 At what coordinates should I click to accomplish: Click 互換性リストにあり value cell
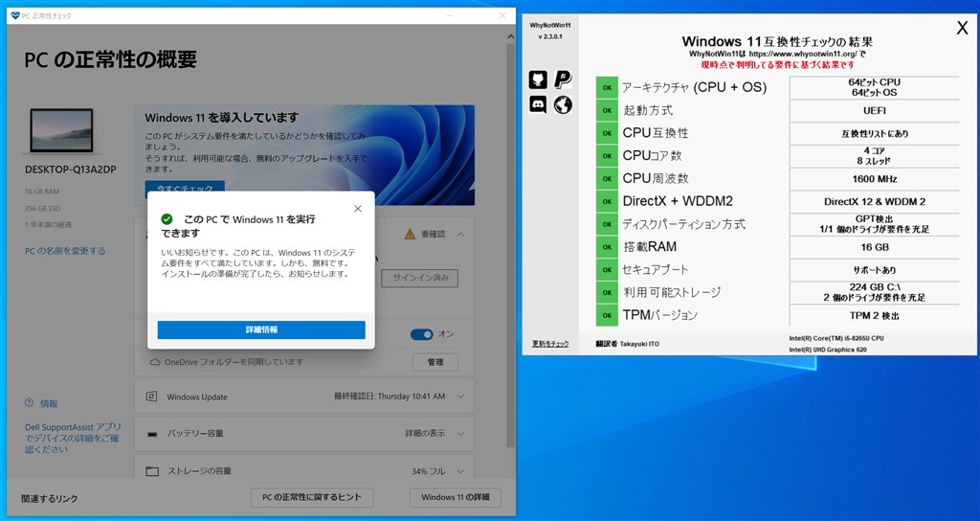pyautogui.click(x=875, y=133)
